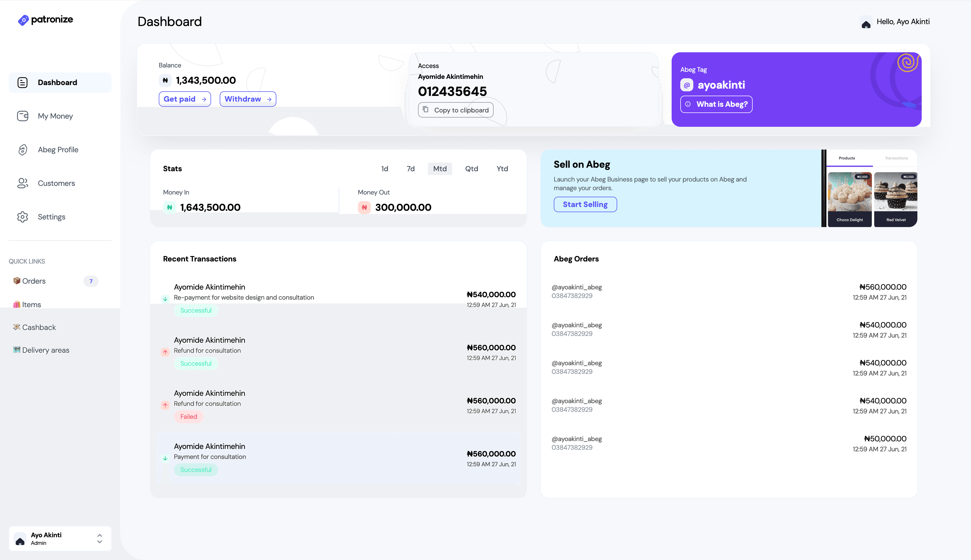
Task: Click the account number 012435645
Action: (x=452, y=92)
